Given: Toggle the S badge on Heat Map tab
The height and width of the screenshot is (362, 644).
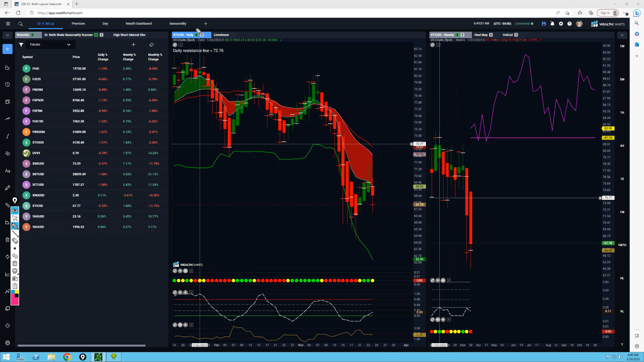Looking at the screenshot, I should [x=491, y=35].
